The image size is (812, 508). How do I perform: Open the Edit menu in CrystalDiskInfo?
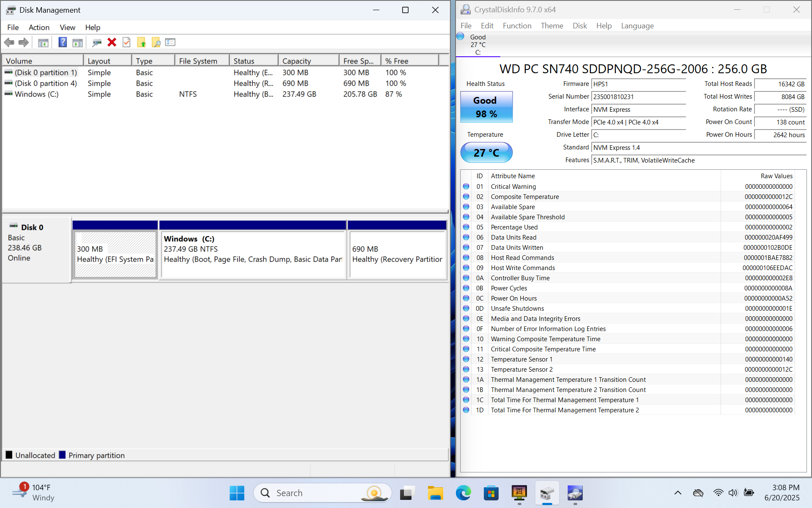coord(487,26)
